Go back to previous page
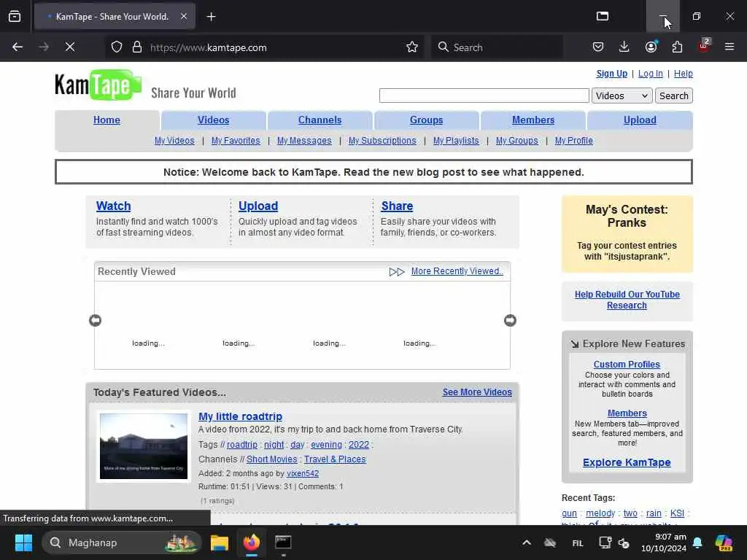 click(18, 47)
